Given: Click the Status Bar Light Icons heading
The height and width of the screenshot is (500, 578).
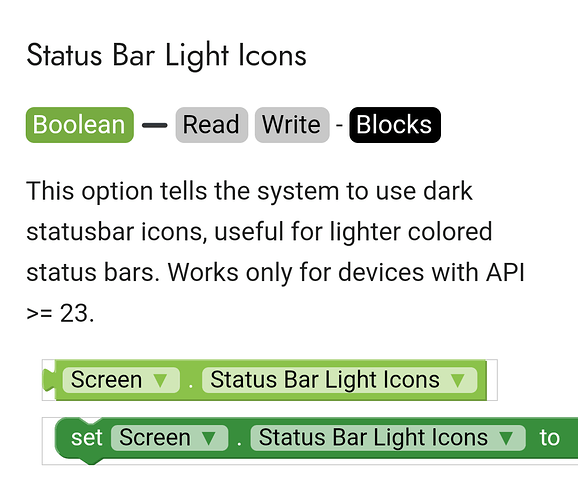Looking at the screenshot, I should point(167,55).
